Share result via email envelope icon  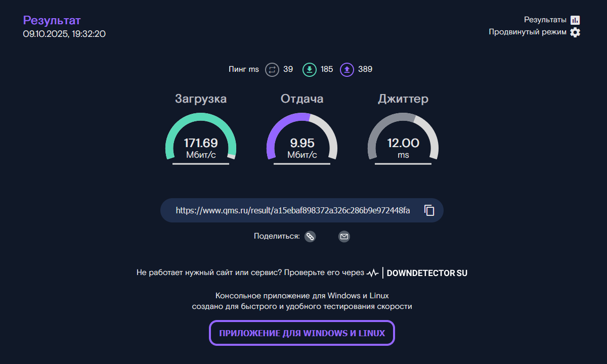coord(344,236)
